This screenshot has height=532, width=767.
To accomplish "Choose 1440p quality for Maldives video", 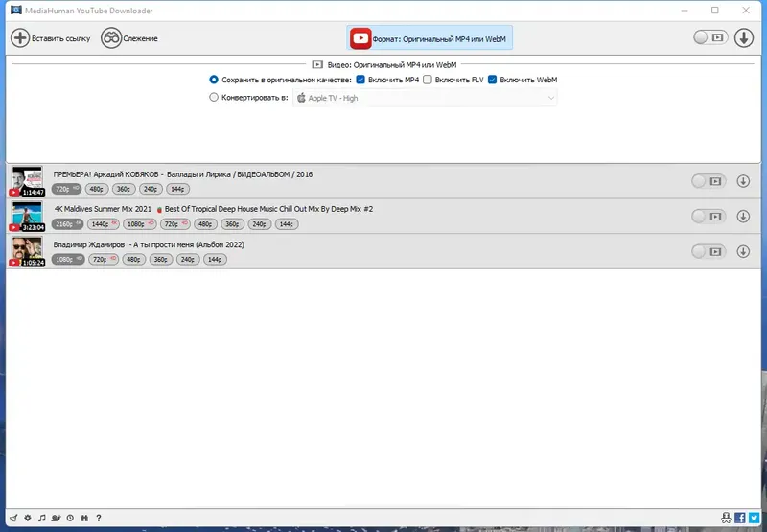I will point(104,224).
